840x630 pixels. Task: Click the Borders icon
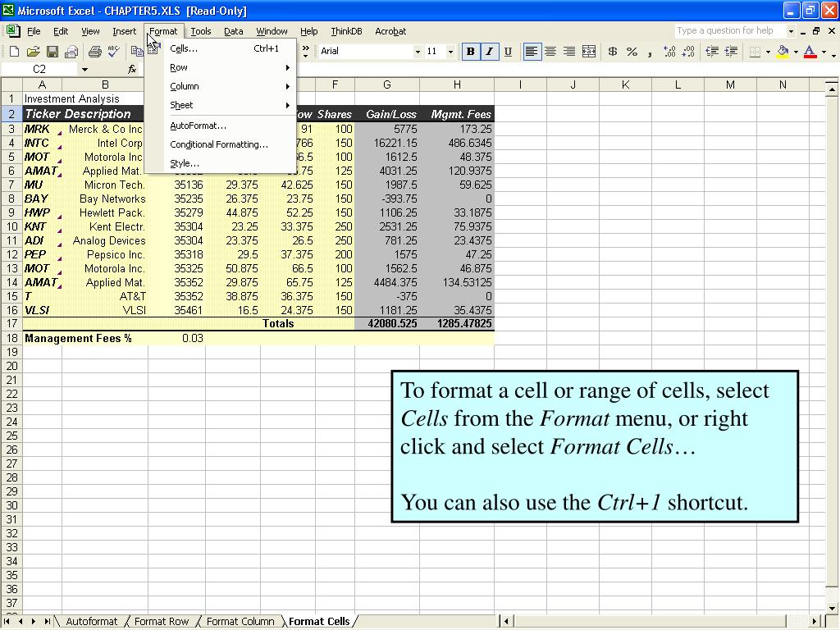click(755, 52)
